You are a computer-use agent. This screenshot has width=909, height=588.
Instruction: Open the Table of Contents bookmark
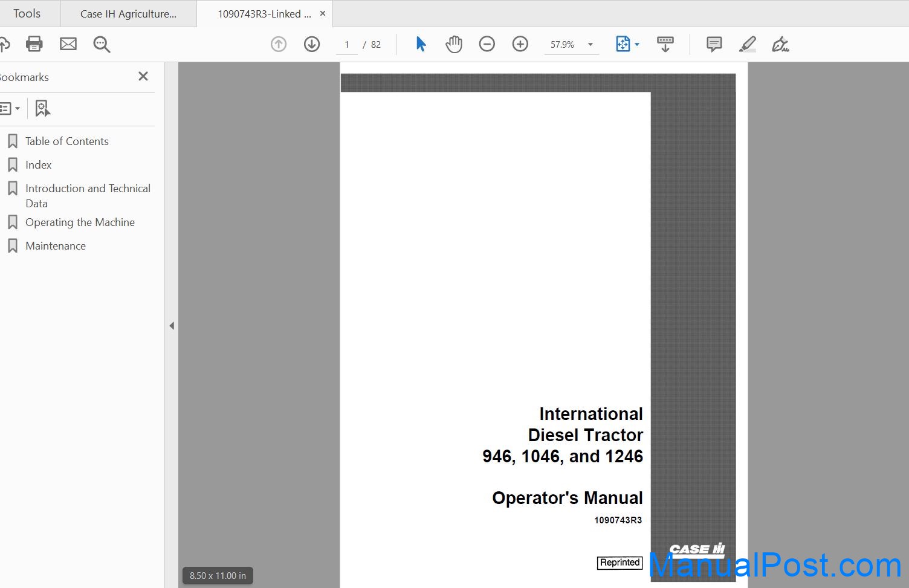point(66,141)
